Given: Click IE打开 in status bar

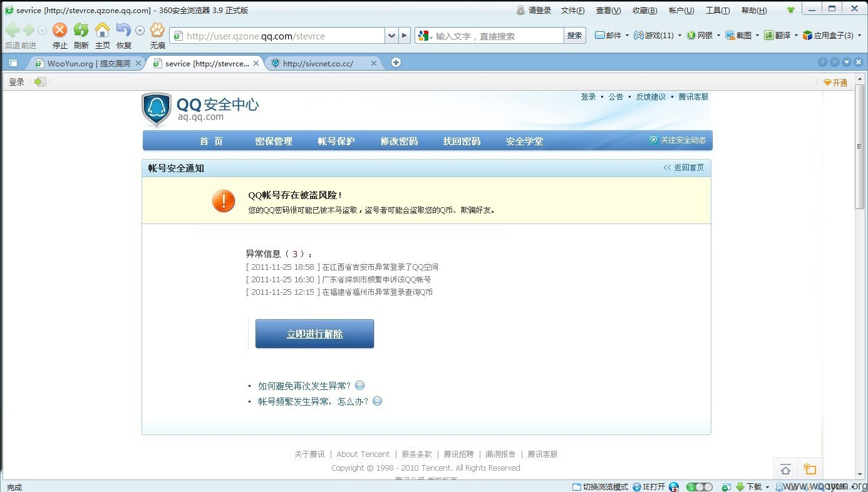Looking at the screenshot, I should [x=649, y=486].
